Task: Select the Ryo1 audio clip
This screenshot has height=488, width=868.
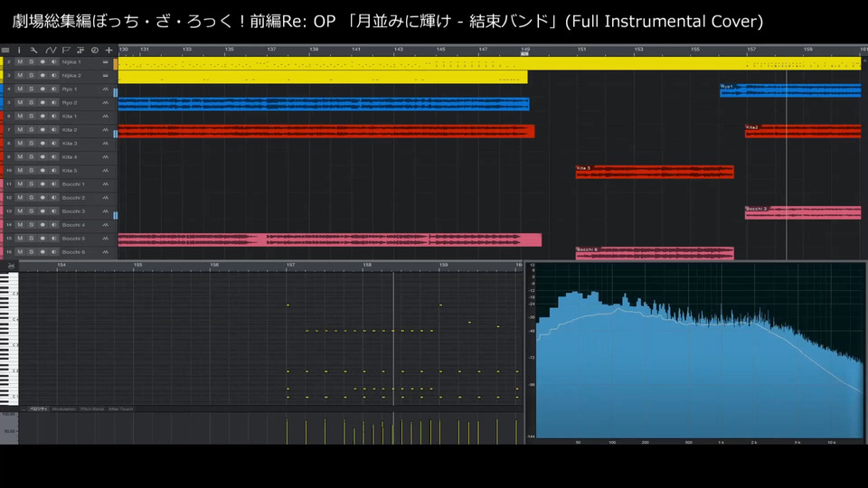Action: (790, 90)
